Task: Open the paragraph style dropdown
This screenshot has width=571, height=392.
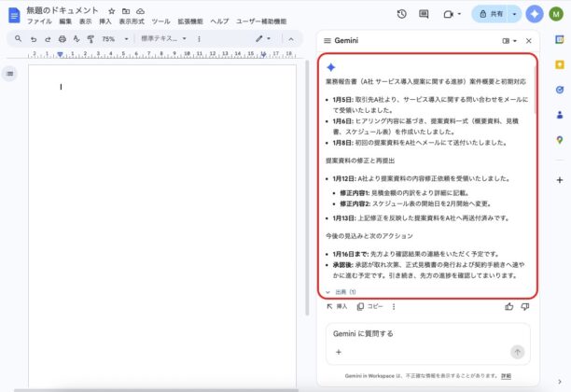Action: (x=163, y=38)
